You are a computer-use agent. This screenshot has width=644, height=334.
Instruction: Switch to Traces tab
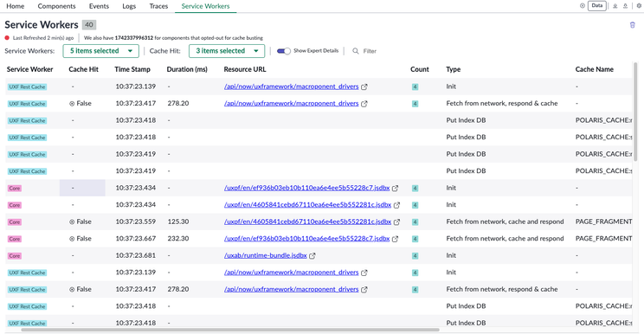click(x=158, y=6)
